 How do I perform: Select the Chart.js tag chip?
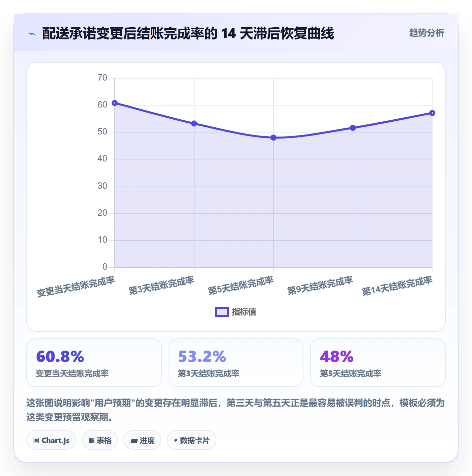(51, 440)
